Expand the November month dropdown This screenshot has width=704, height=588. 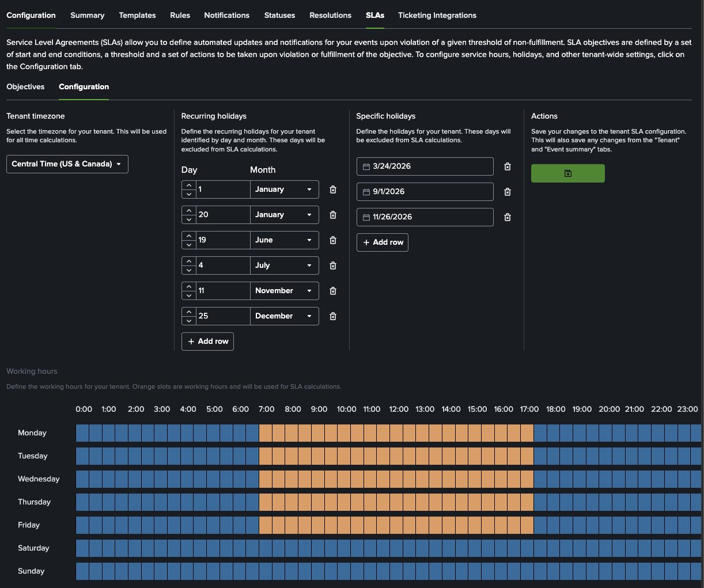coord(284,291)
